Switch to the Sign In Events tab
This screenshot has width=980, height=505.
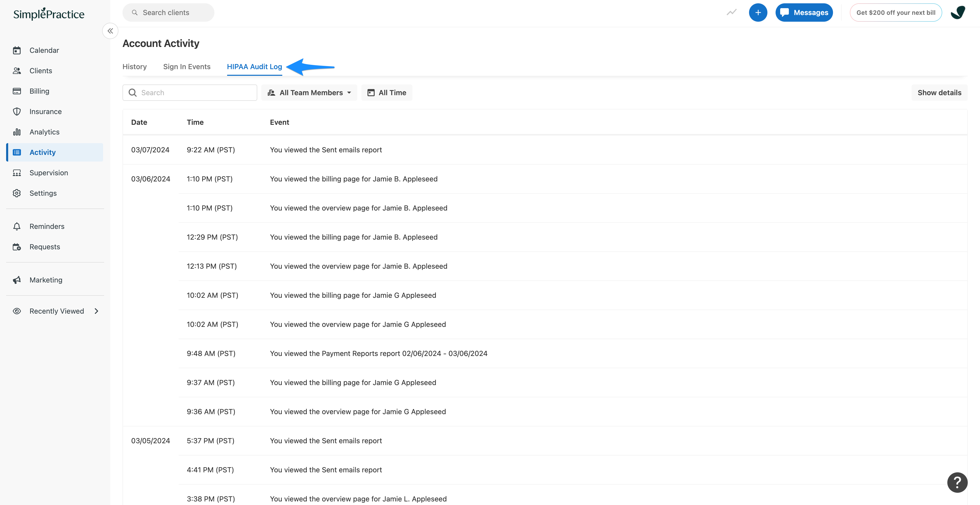(x=187, y=67)
